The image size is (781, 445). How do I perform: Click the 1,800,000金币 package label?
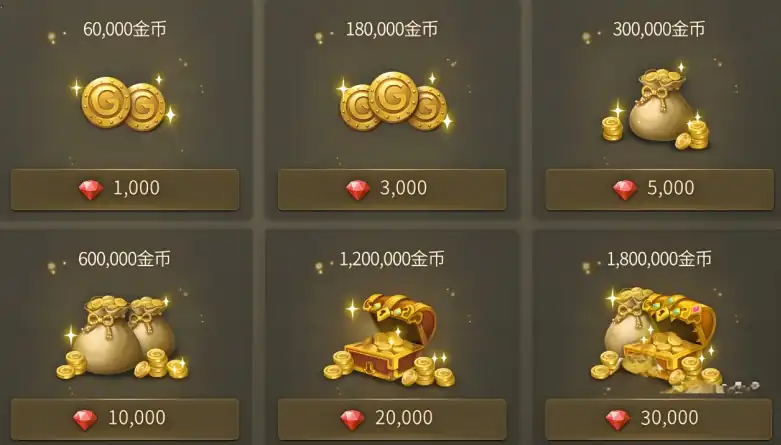659,259
